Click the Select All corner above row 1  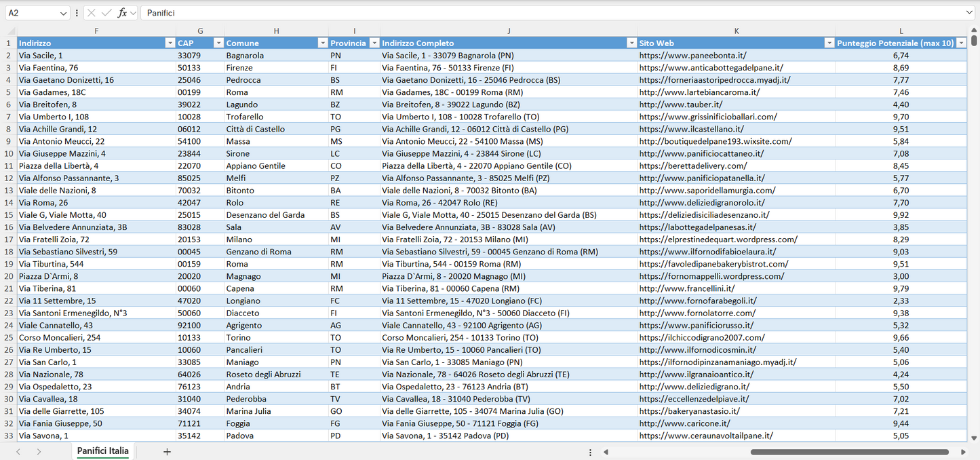(x=9, y=31)
